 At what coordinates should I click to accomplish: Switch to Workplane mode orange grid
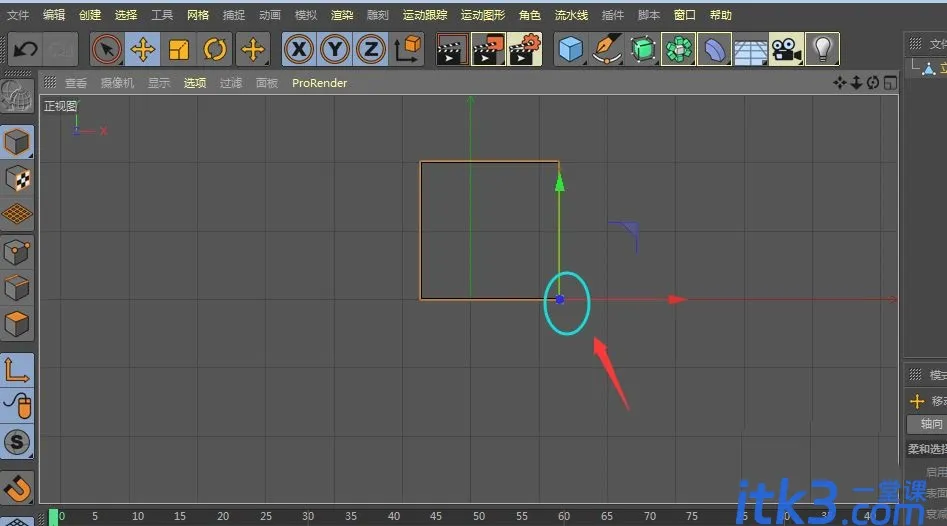tap(16, 214)
